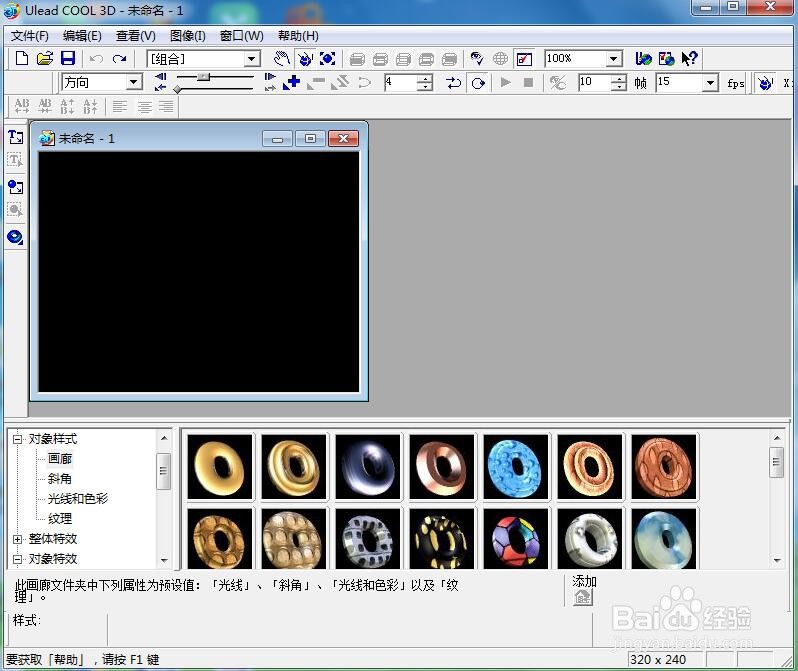Image resolution: width=798 pixels, height=671 pixels.
Task: Select the black with yellow spots torus thumbnail
Action: point(442,539)
